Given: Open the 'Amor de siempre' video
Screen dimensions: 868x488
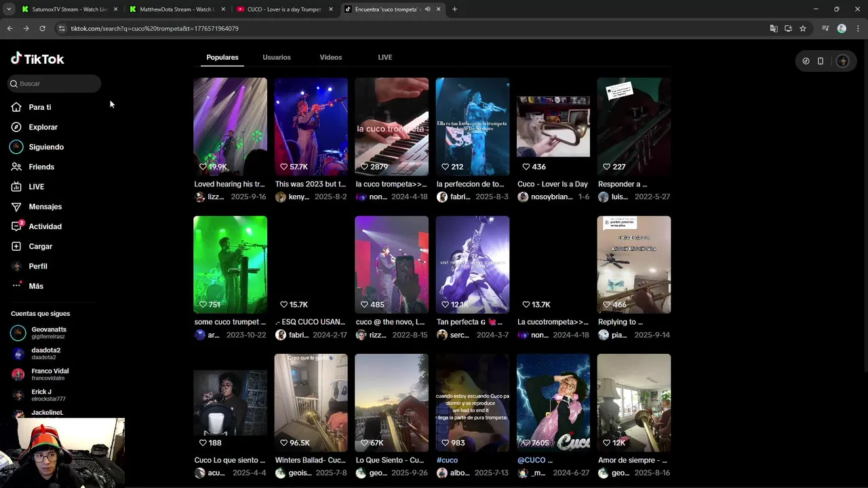Looking at the screenshot, I should [x=633, y=403].
